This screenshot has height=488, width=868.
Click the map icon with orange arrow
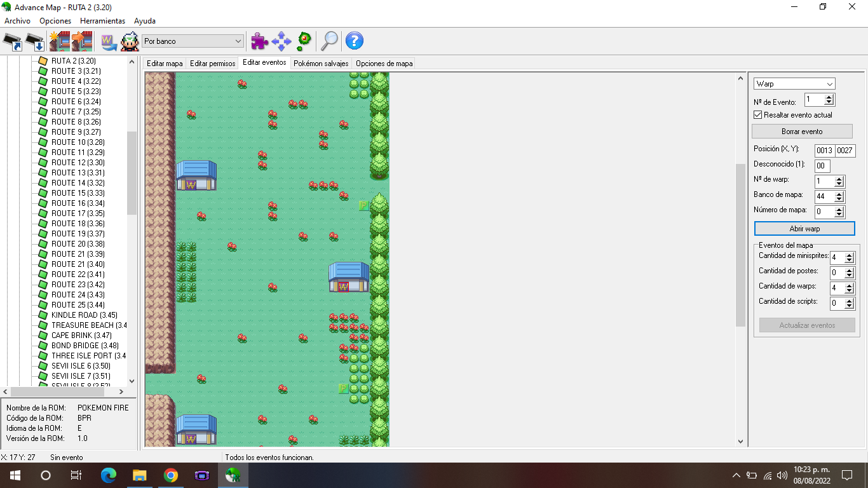[82, 41]
